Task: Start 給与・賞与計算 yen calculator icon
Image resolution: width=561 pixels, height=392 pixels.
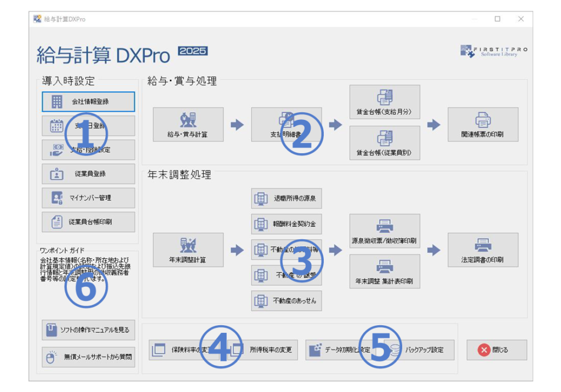Action: click(x=188, y=120)
